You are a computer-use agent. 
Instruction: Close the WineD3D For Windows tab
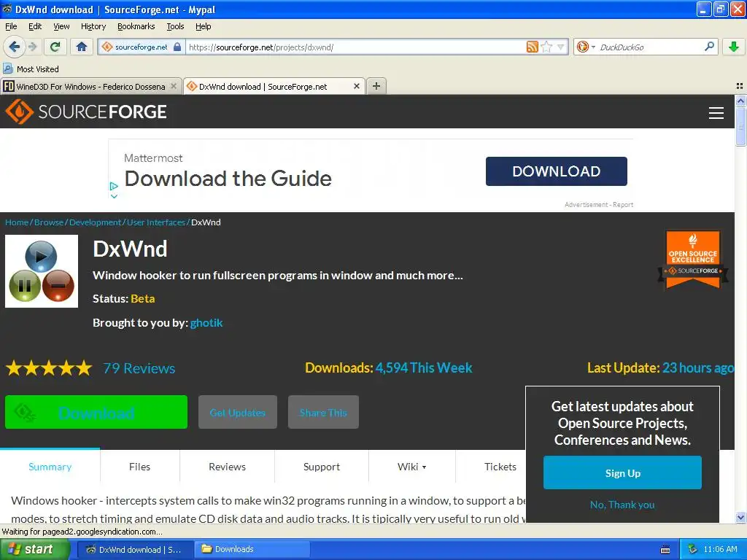coord(174,86)
